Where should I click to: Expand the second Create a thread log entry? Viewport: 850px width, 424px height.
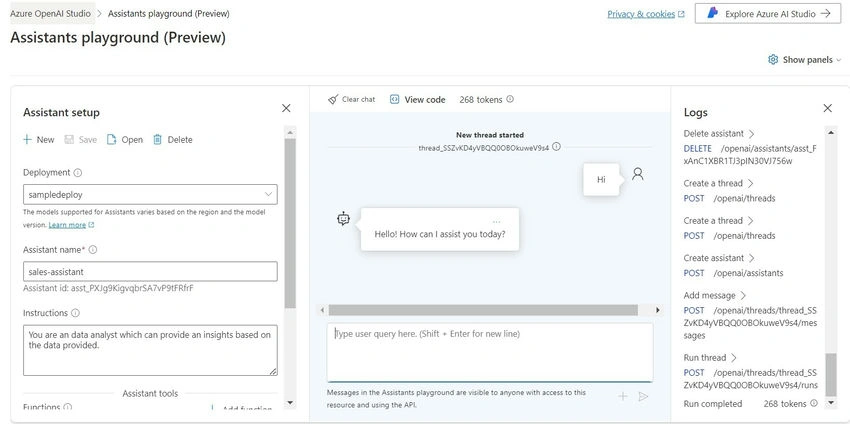[x=750, y=221]
